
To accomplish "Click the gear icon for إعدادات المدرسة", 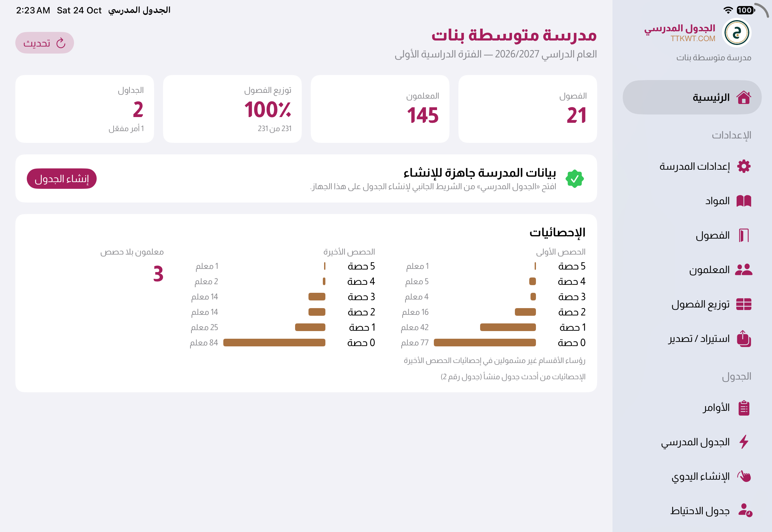I will click(x=744, y=166).
